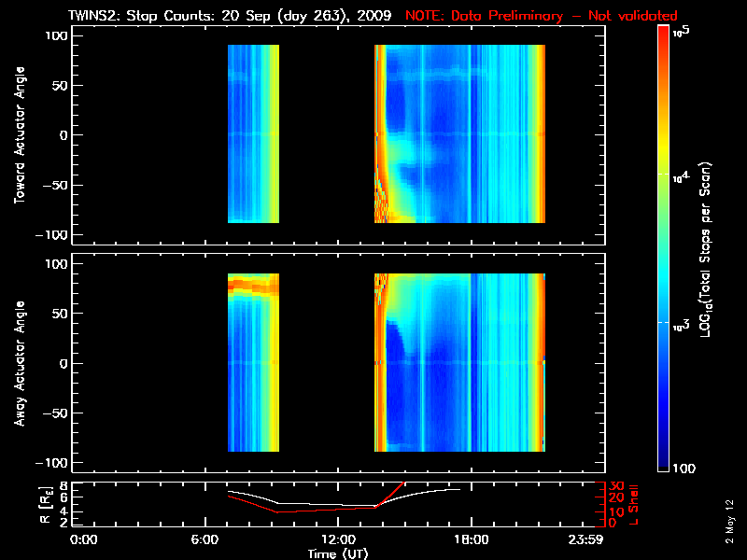Click the 10^3 tick on the color bar
Viewport: 747px width, 560px height.
682,326
